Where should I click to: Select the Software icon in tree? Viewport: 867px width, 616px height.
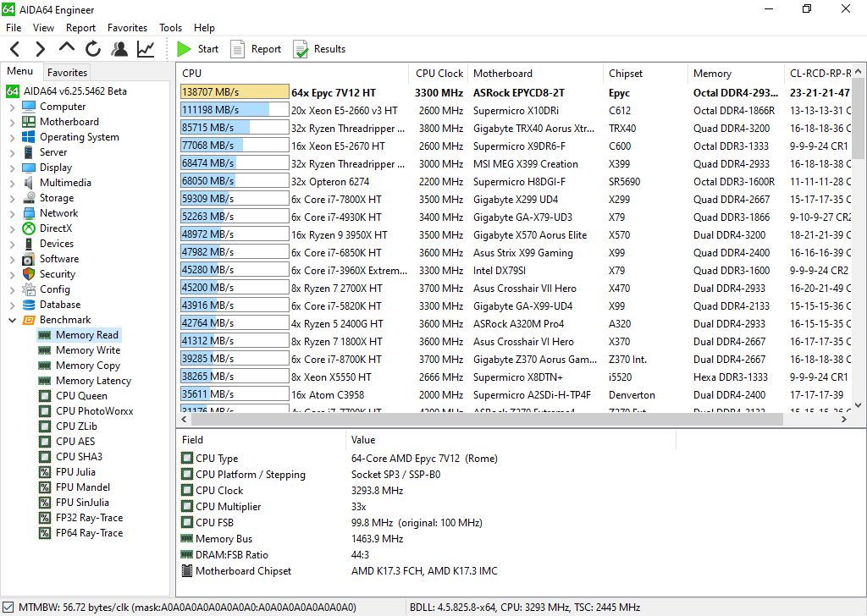29,259
